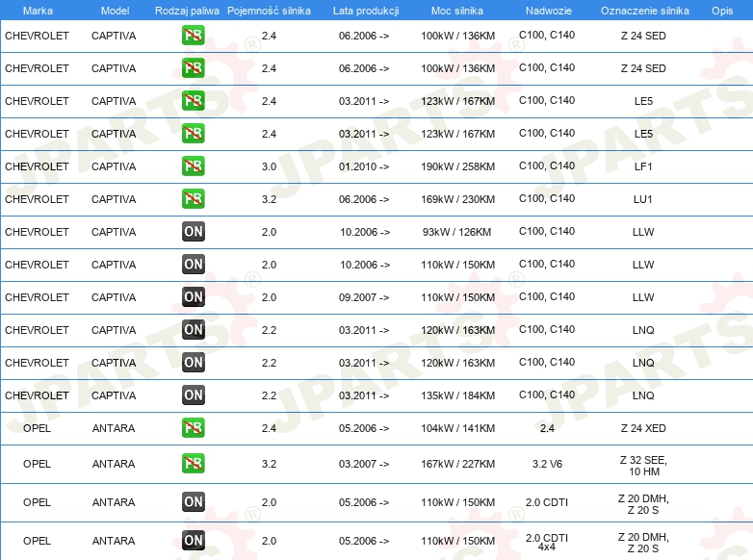Viewport: 753px width, 560px height.
Task: Click the petrol icon for the 3.2 LU1 Captiva
Action: (194, 199)
